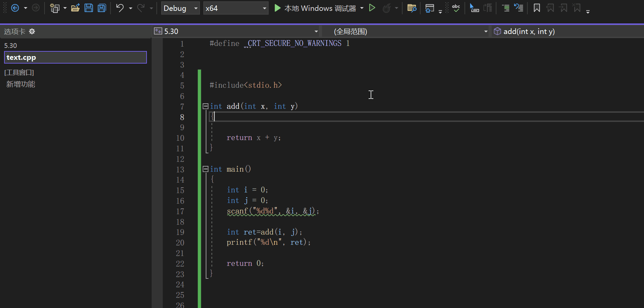Image resolution: width=644 pixels, height=308 pixels.
Task: Click the greyed Redo arrow icon
Action: point(140,8)
